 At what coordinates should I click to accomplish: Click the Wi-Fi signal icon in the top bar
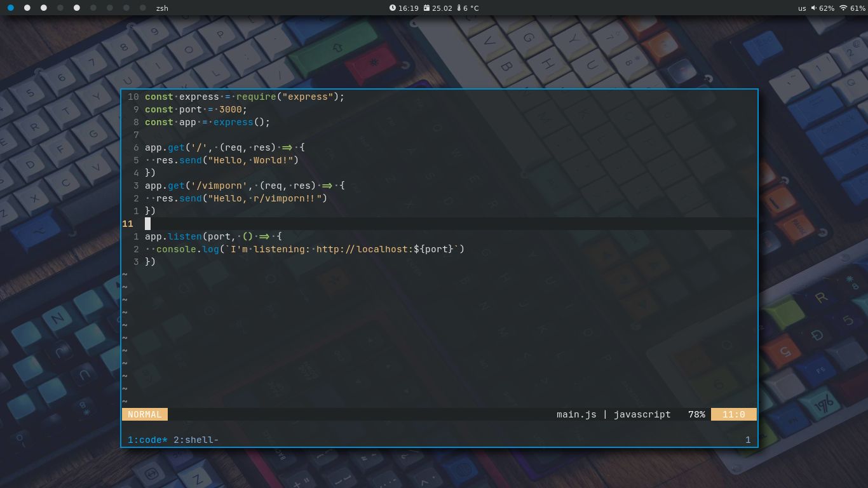tap(843, 8)
